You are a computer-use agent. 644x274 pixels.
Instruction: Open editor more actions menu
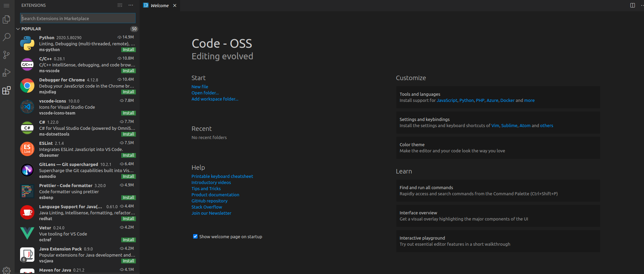(x=642, y=5)
